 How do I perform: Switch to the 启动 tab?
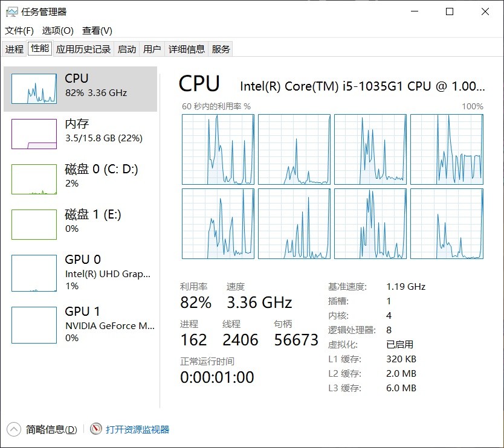tap(127, 49)
